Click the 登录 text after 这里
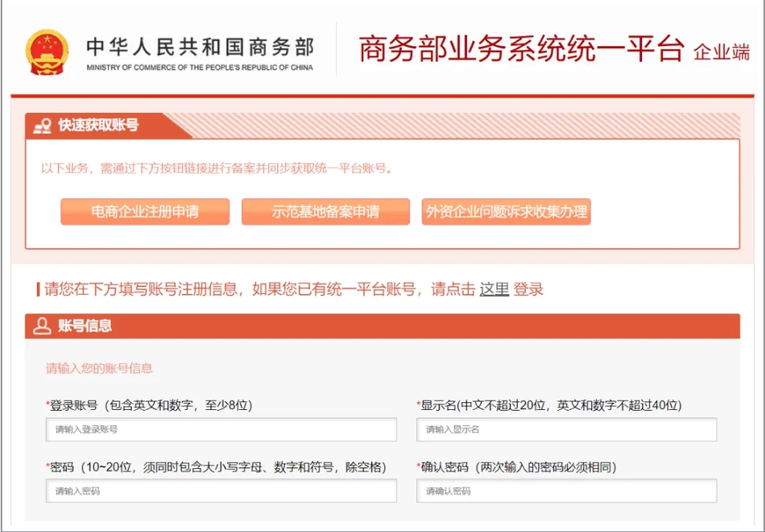765x532 pixels. click(528, 289)
